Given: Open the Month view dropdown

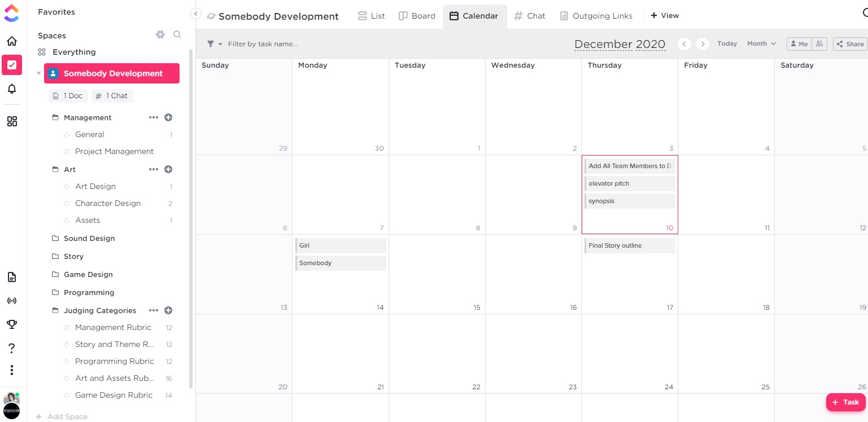Looking at the screenshot, I should click(x=761, y=44).
